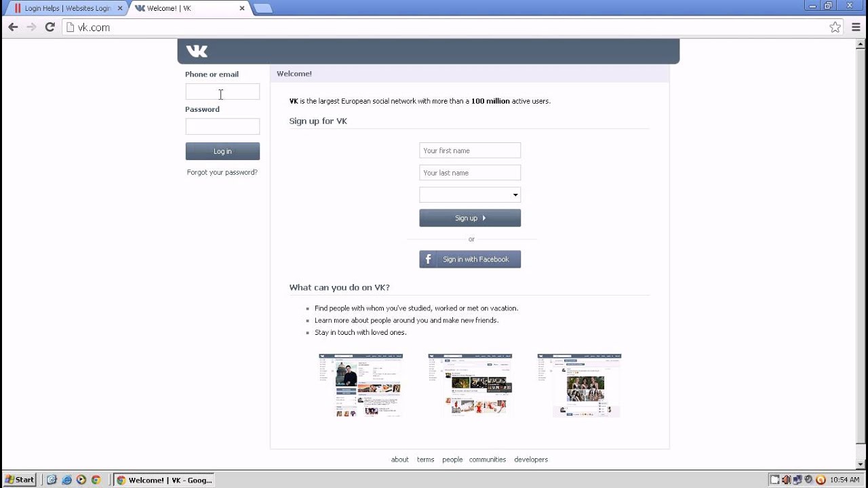
Task: Focus the Phone or email field
Action: 222,91
